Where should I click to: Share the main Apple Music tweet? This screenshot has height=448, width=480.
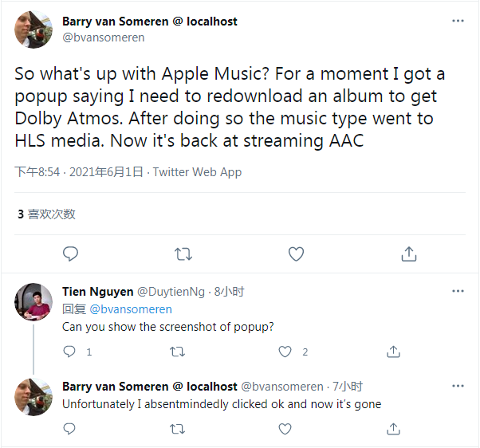409,254
